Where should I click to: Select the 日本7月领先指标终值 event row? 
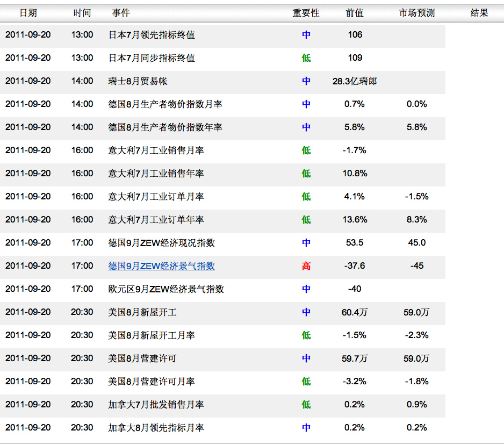pyautogui.click(x=223, y=35)
